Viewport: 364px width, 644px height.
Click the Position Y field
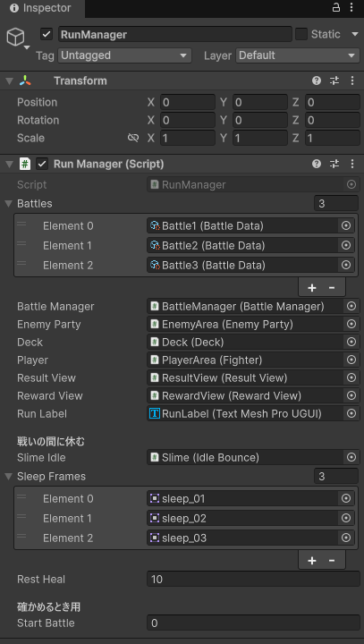tap(260, 102)
